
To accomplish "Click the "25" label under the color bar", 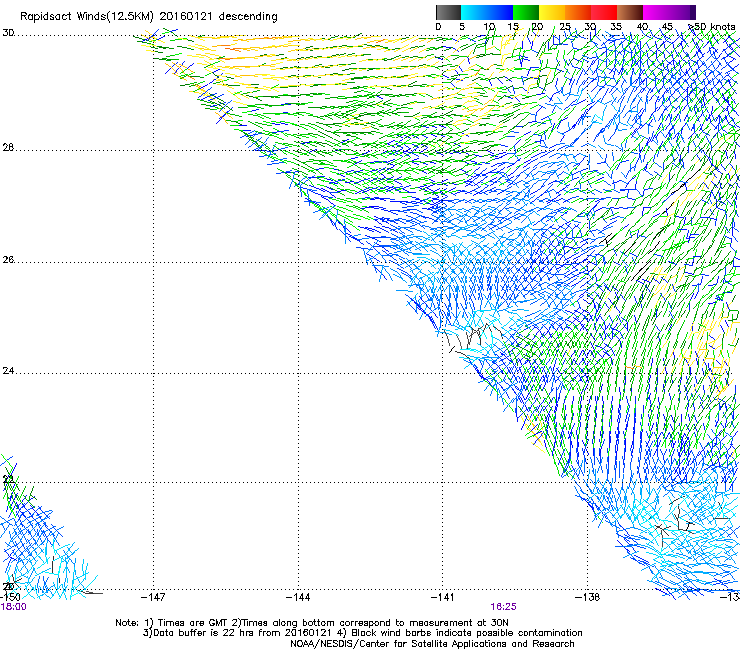I will pos(565,27).
